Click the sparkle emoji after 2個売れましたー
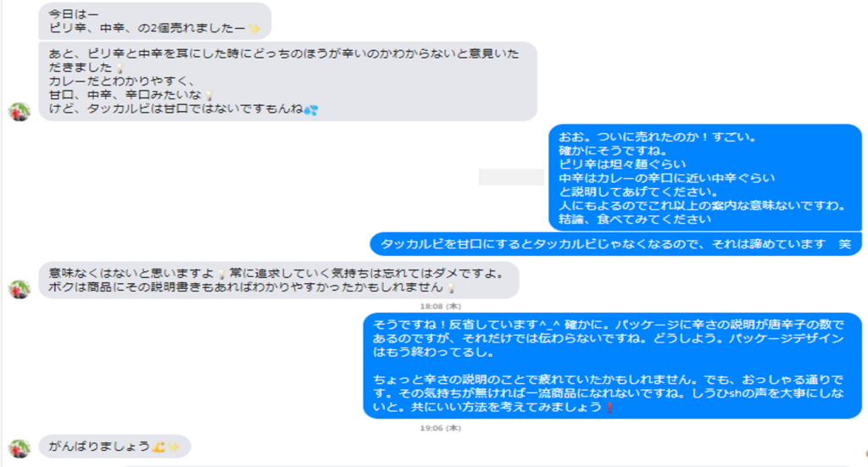 pyautogui.click(x=254, y=28)
